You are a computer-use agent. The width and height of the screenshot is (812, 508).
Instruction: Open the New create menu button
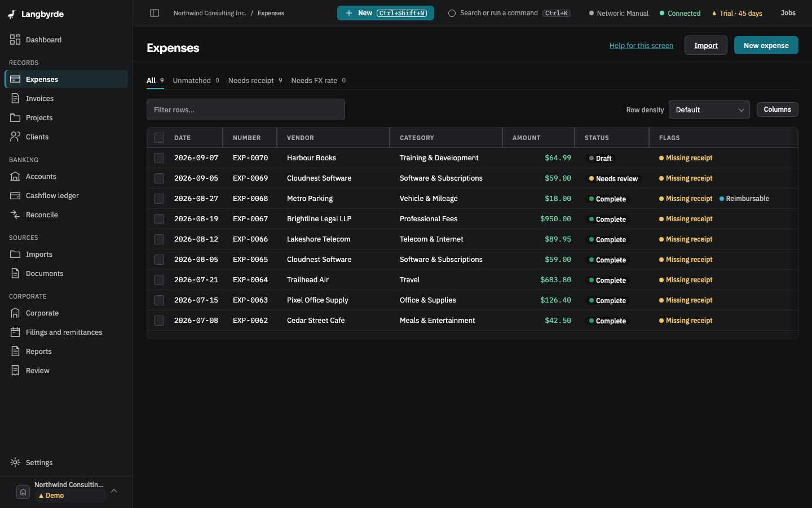pyautogui.click(x=386, y=13)
